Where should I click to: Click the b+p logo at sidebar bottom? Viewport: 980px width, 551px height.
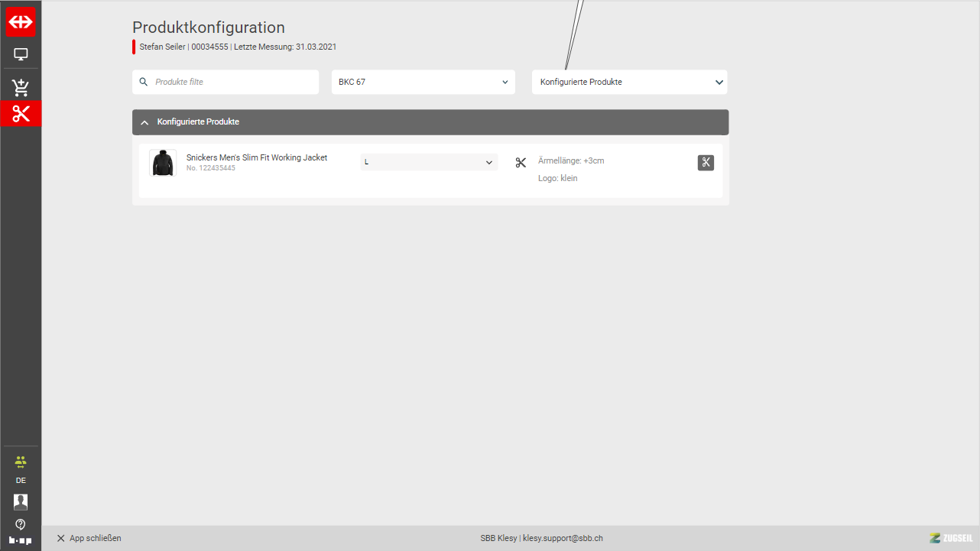21,540
